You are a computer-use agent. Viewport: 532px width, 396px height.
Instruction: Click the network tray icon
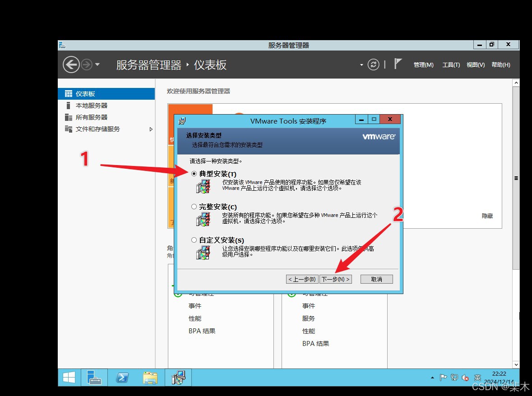(454, 378)
